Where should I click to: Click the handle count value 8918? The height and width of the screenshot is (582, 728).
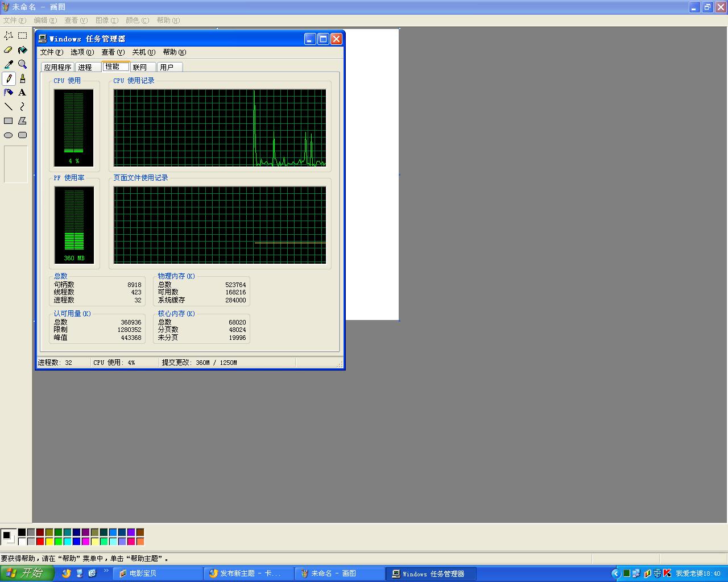pyautogui.click(x=134, y=285)
